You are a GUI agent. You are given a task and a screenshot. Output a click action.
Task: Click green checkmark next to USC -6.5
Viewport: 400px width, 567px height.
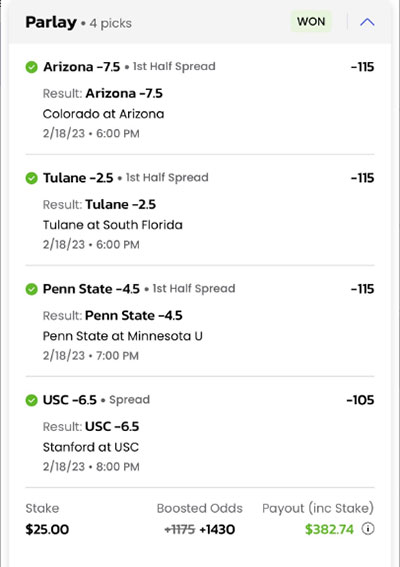pyautogui.click(x=31, y=400)
